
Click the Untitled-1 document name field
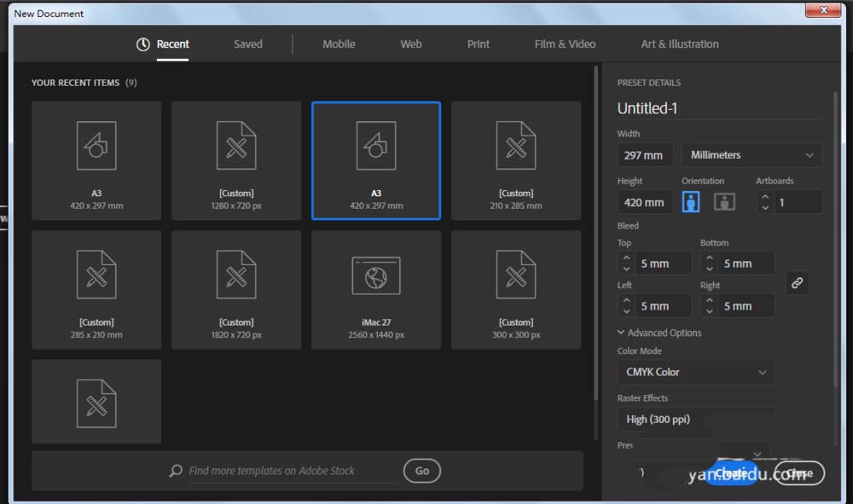tap(719, 108)
